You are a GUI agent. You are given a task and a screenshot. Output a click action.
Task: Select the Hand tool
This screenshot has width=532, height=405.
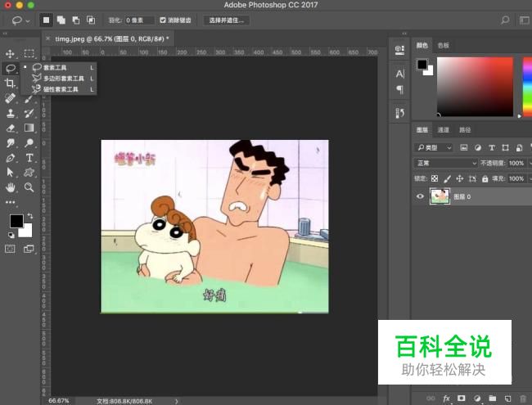pyautogui.click(x=10, y=187)
